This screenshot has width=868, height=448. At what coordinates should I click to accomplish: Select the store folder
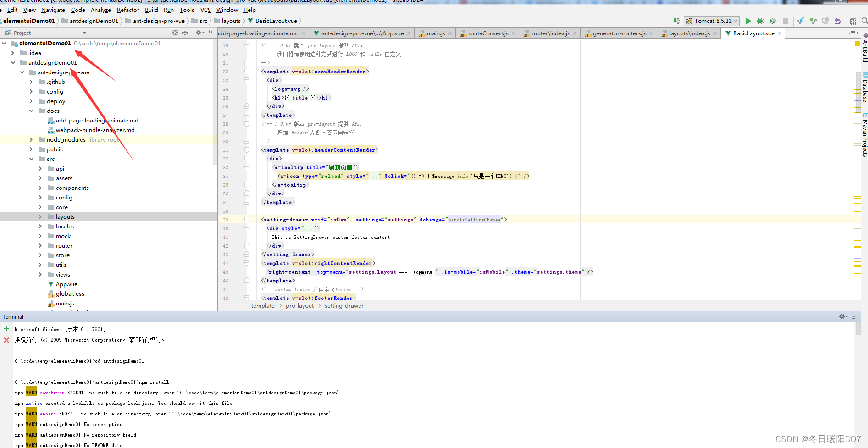[63, 255]
